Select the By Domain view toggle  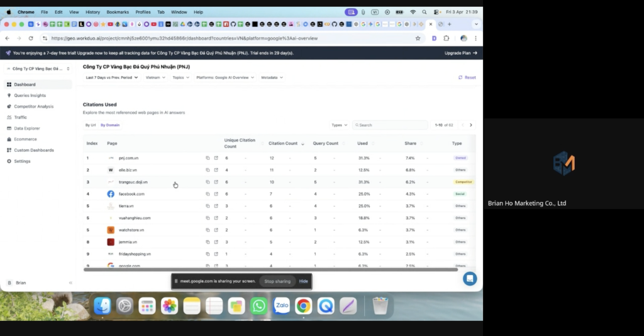pos(110,125)
